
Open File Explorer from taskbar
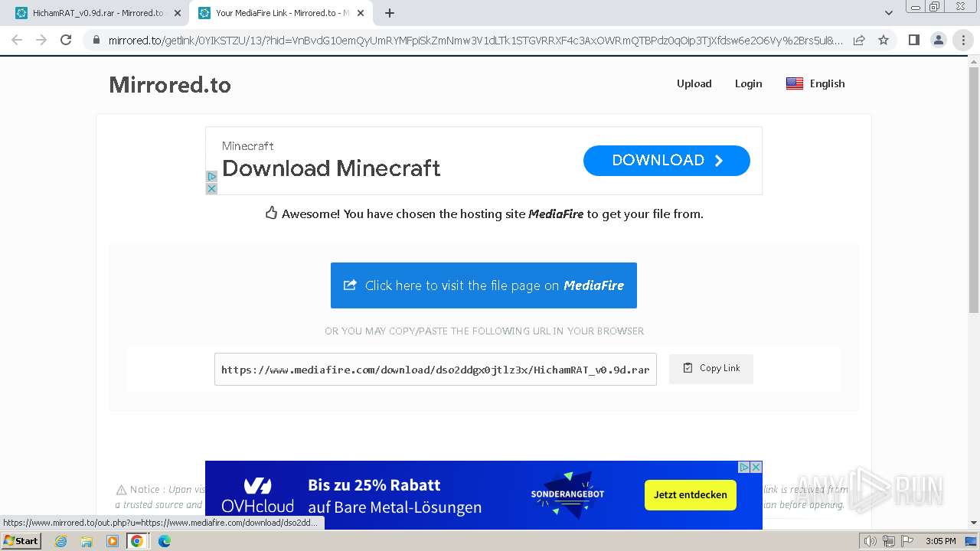pos(87,541)
